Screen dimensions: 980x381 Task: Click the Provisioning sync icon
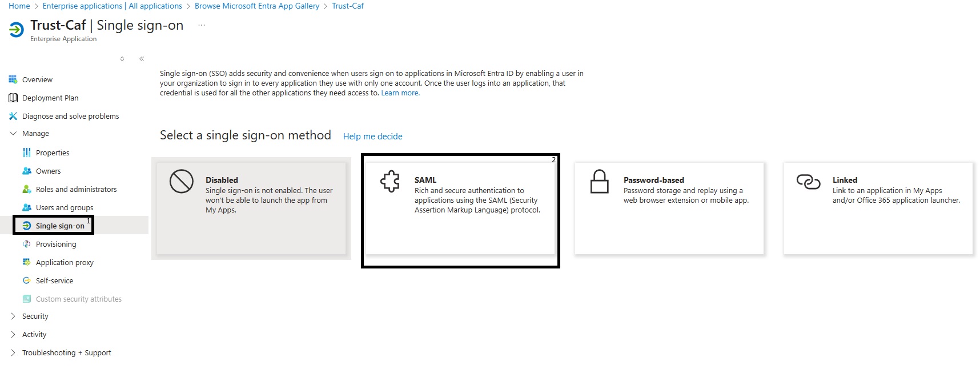tap(27, 244)
